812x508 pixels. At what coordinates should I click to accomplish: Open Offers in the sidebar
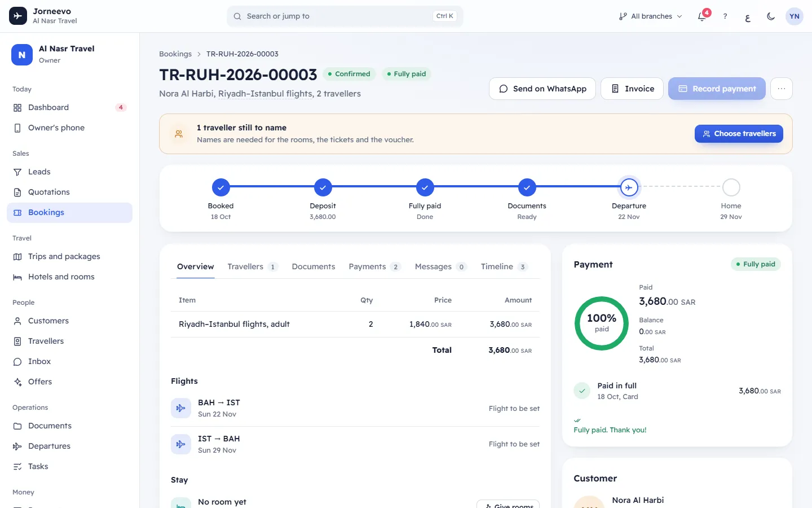pos(69,382)
